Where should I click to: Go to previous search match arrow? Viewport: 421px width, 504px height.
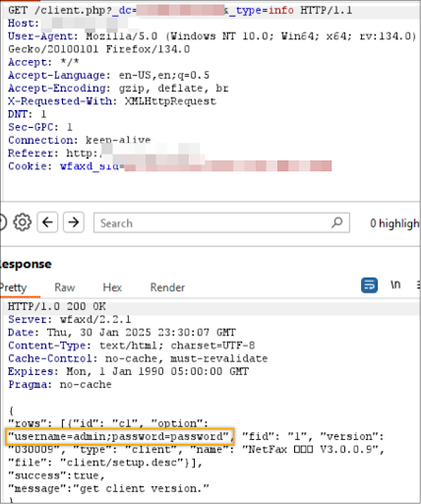coord(47,222)
